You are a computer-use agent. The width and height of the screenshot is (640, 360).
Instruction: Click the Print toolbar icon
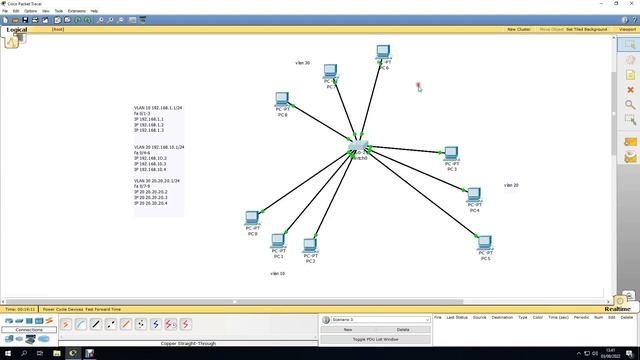pyautogui.click(x=35, y=20)
